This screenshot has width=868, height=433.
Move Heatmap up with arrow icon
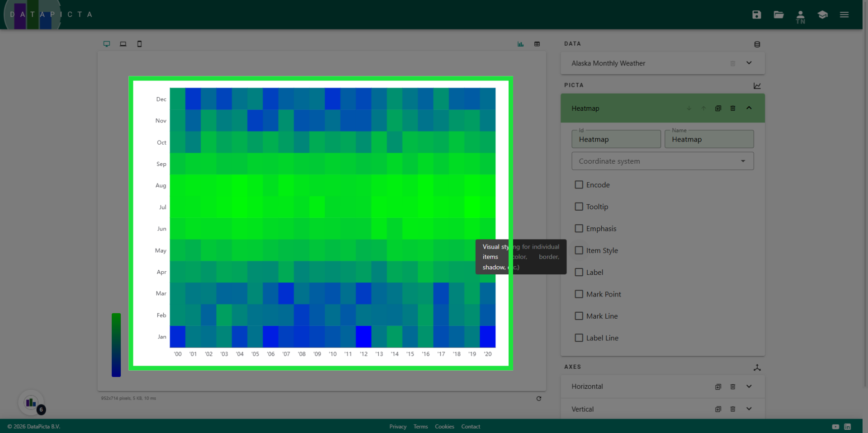[x=703, y=108]
